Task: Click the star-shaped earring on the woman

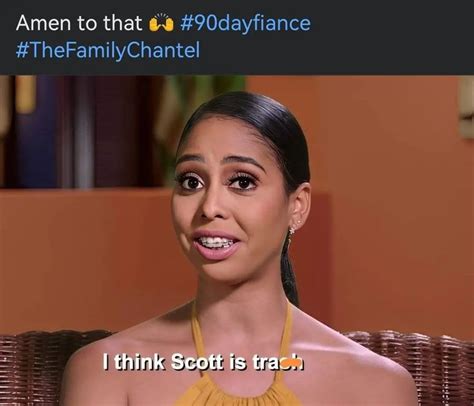Action: click(292, 230)
